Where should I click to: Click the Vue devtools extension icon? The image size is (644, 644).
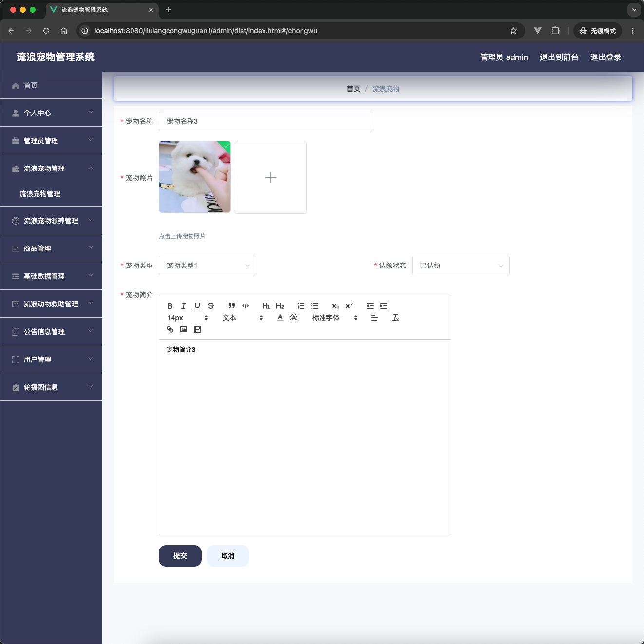(x=538, y=31)
